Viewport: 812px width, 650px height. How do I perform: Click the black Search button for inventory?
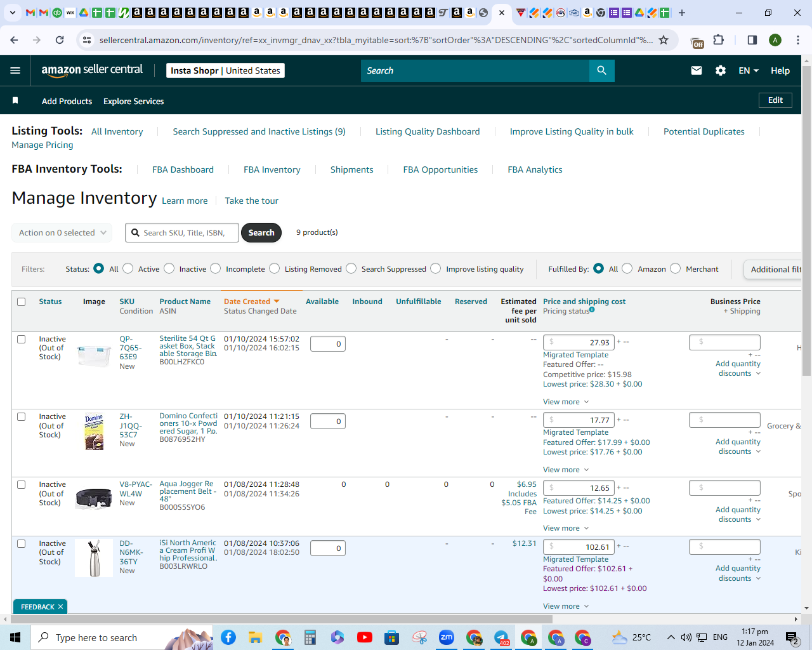pyautogui.click(x=261, y=233)
